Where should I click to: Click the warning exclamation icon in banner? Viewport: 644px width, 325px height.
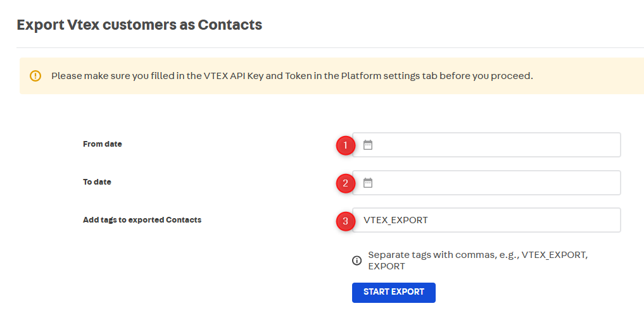pyautogui.click(x=35, y=76)
